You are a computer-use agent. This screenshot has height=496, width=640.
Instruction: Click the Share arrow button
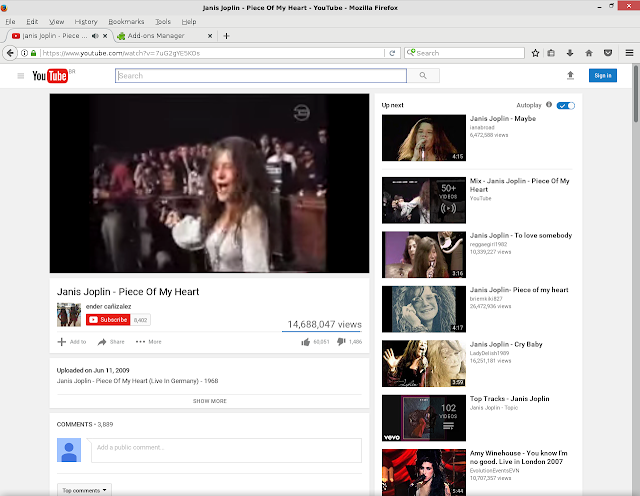pos(111,342)
